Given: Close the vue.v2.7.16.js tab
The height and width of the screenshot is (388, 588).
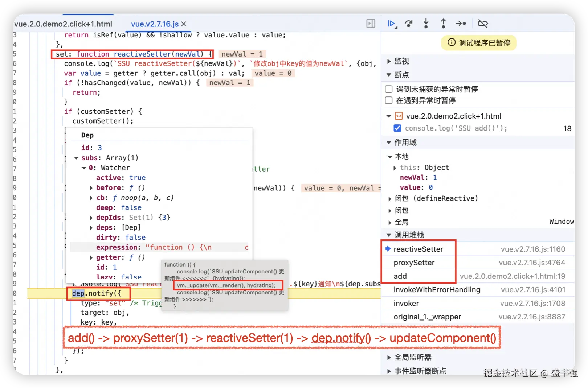Looking at the screenshot, I should coord(184,24).
